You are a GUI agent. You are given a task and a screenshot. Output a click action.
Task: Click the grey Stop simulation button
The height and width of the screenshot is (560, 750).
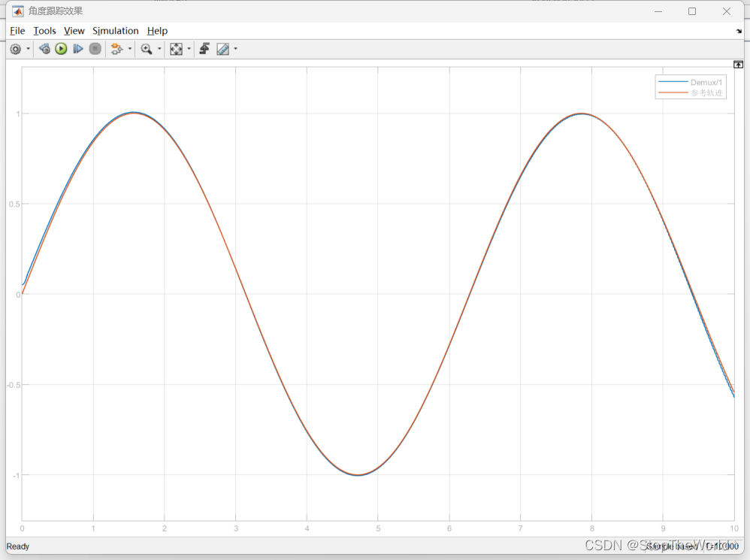(95, 49)
